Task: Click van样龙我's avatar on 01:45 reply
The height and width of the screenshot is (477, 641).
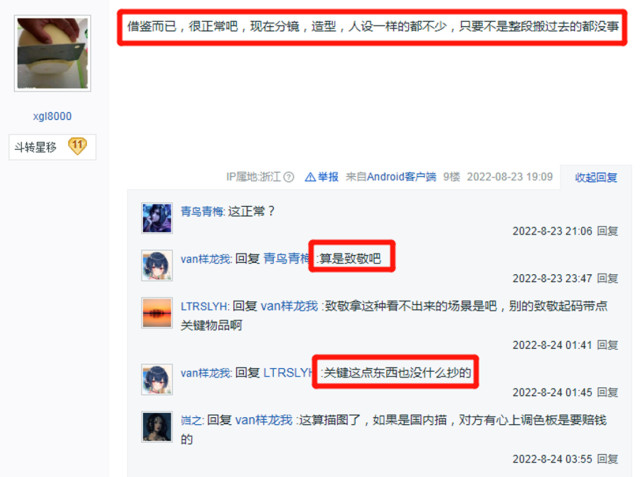Action: [157, 379]
